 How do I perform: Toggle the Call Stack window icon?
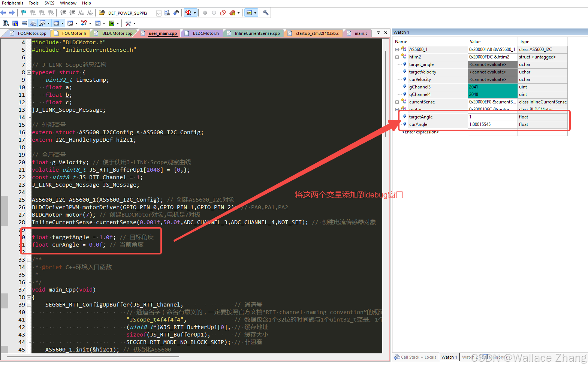tap(33, 23)
